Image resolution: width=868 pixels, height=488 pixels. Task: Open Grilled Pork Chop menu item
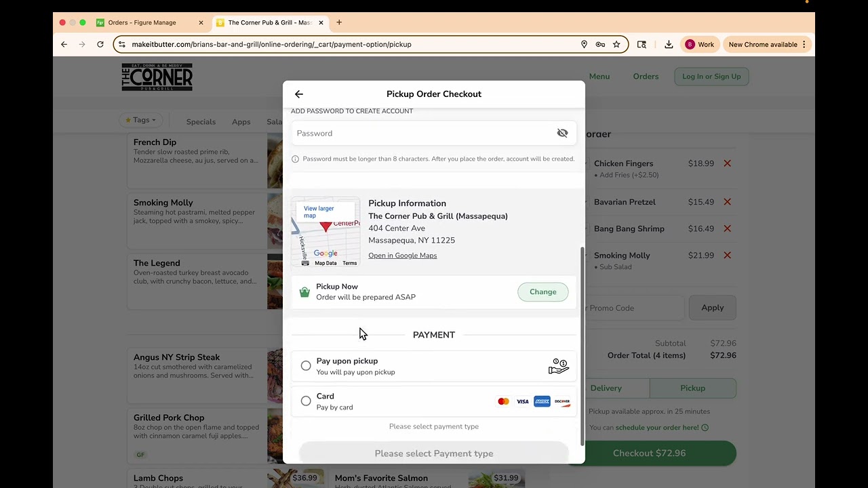(205, 436)
